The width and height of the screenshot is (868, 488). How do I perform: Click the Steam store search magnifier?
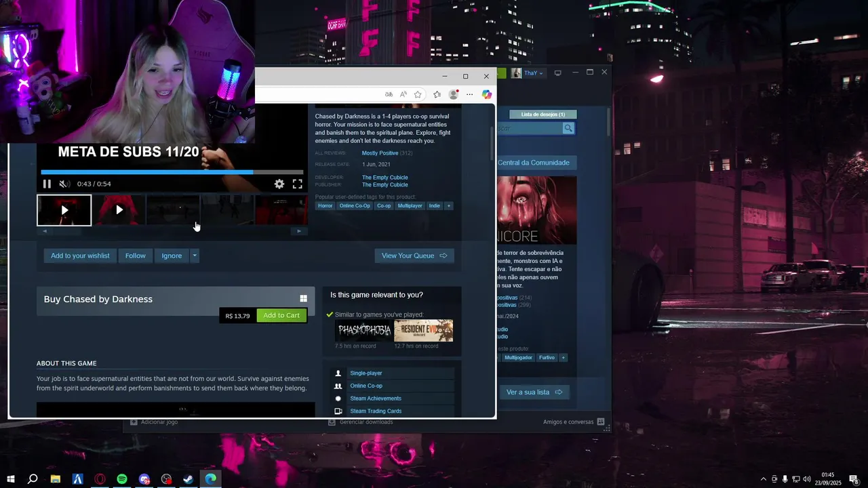point(568,128)
